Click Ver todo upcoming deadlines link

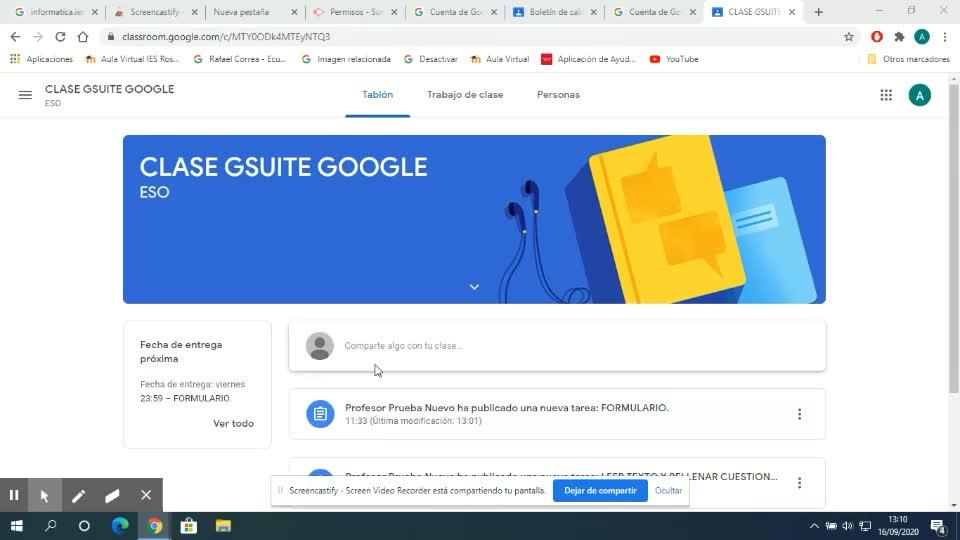(x=233, y=424)
